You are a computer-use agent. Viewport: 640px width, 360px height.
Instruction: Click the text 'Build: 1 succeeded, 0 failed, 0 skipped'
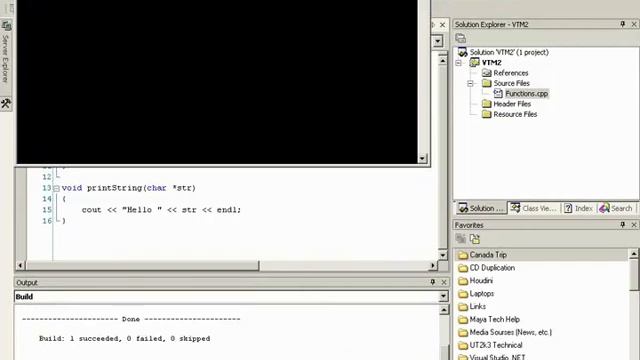(124, 338)
